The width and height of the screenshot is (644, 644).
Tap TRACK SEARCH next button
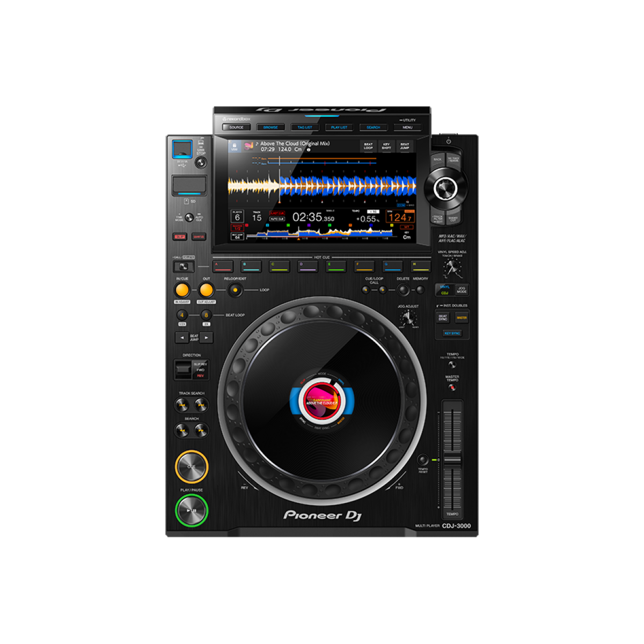click(x=201, y=405)
